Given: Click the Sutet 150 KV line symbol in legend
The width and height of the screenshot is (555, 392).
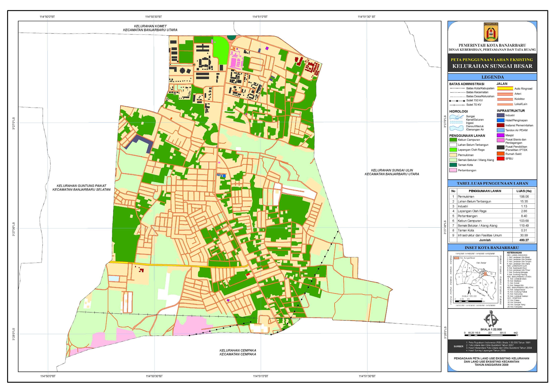Looking at the screenshot, I should pos(457,101).
